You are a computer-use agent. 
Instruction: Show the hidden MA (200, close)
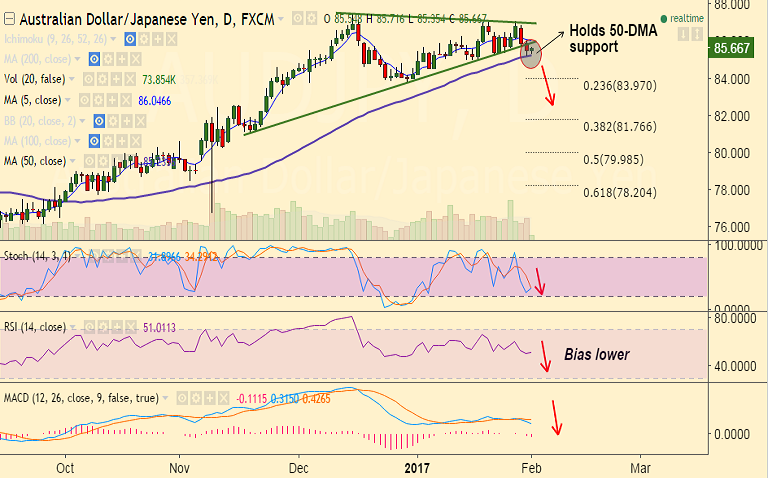tap(94, 60)
